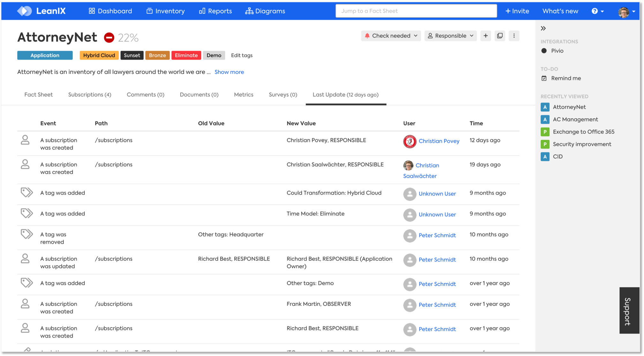Open the Metrics tab
The height and width of the screenshot is (356, 644).
(x=243, y=95)
